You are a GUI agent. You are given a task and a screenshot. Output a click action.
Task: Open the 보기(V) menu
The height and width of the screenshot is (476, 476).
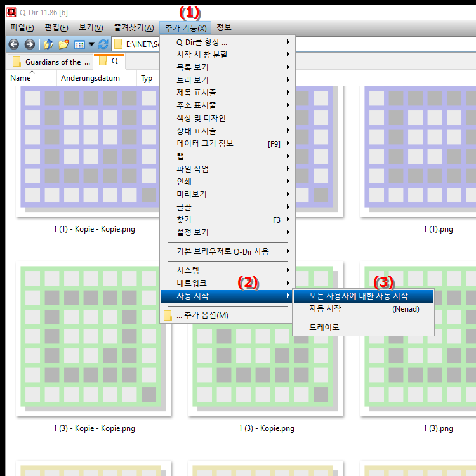coord(91,28)
